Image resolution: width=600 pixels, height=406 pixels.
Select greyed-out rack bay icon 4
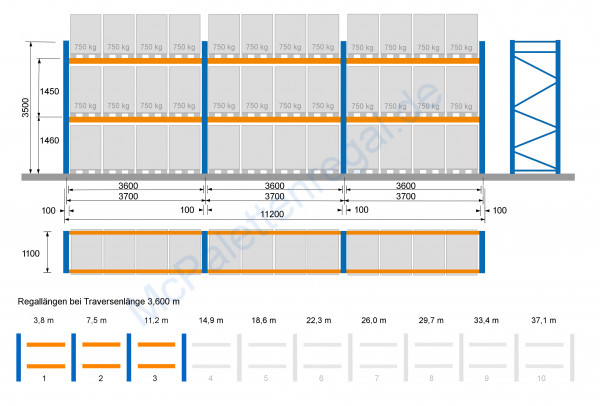tap(212, 357)
